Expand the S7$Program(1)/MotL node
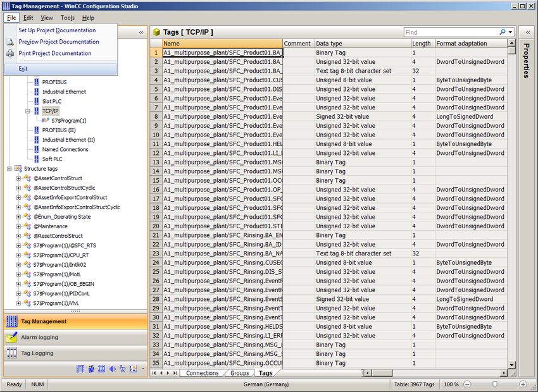Viewport: 538px width, 392px height. coord(18,274)
